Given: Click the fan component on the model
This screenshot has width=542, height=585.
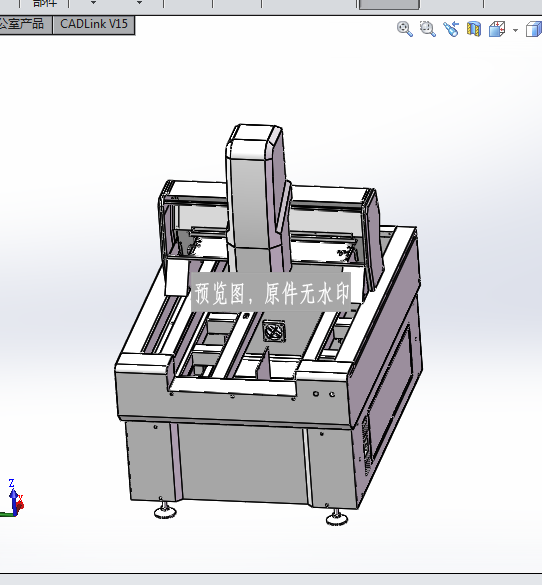Looking at the screenshot, I should (x=274, y=331).
